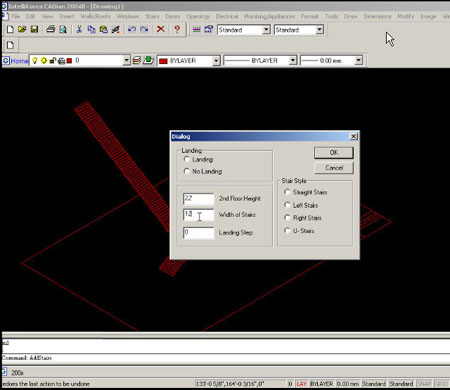Click the Cut scissors icon
The height and width of the screenshot is (390, 450).
pyautogui.click(x=79, y=29)
